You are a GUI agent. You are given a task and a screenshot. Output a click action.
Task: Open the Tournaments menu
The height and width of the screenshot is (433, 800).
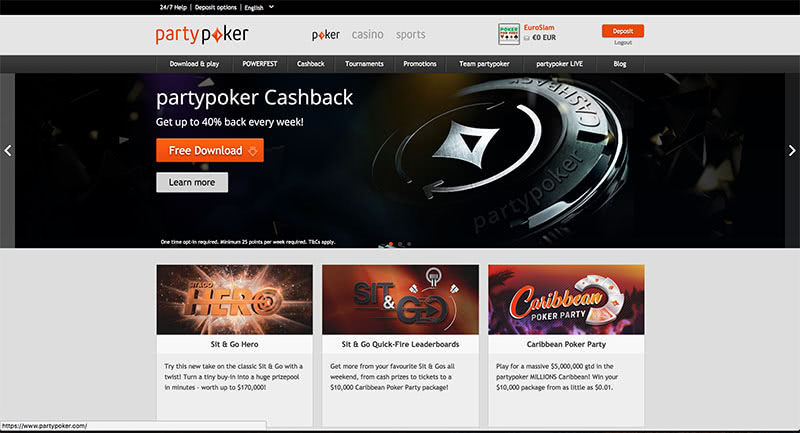364,64
